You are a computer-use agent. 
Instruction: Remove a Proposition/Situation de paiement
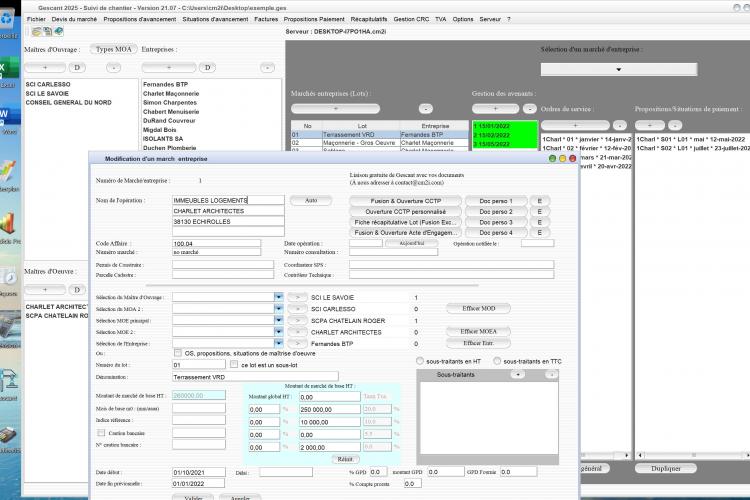pyautogui.click(x=675, y=125)
